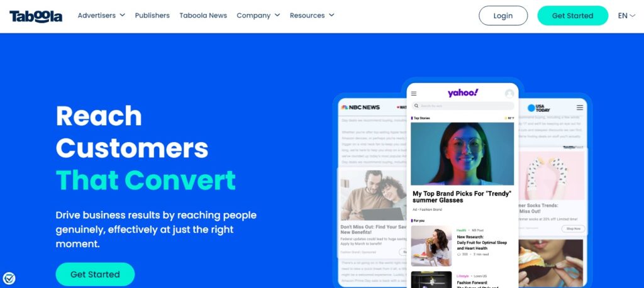The width and height of the screenshot is (644, 288).
Task: Click the privacy shield badge icon
Action: click(9, 279)
